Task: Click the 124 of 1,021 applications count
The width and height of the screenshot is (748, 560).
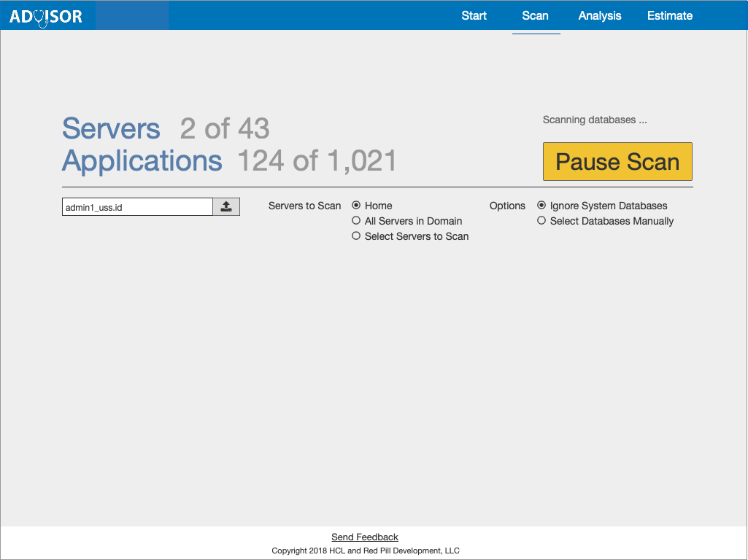Action: 317,161
